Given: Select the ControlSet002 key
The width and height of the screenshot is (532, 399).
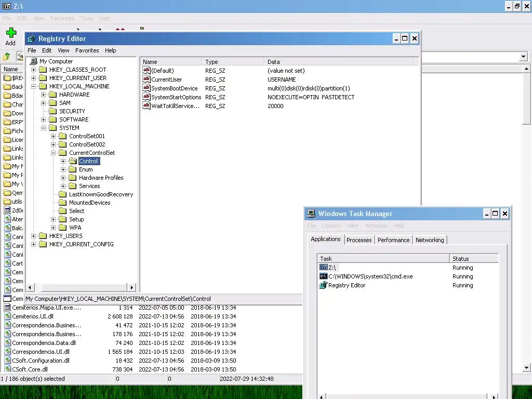Looking at the screenshot, I should [x=87, y=144].
